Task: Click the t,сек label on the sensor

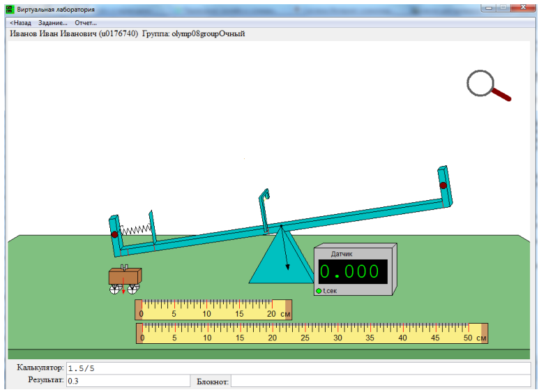Action: (x=330, y=291)
